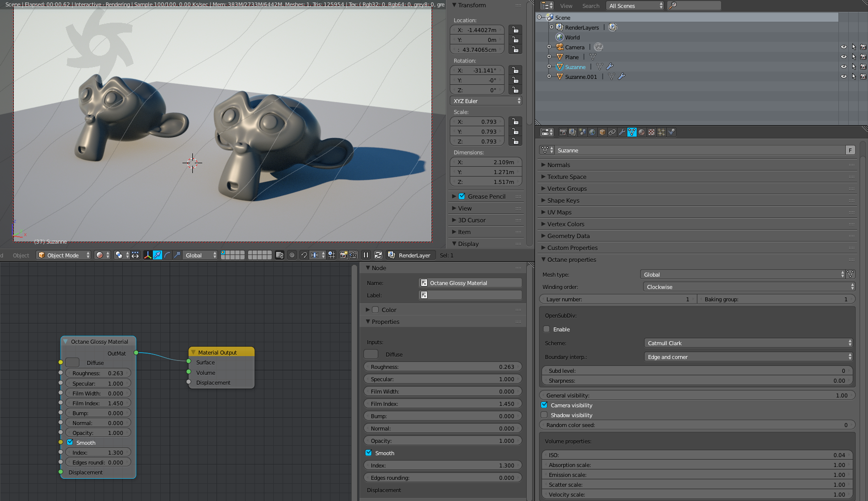Open the Material properties tab (sphere icon)
The image size is (868, 501).
642,132
